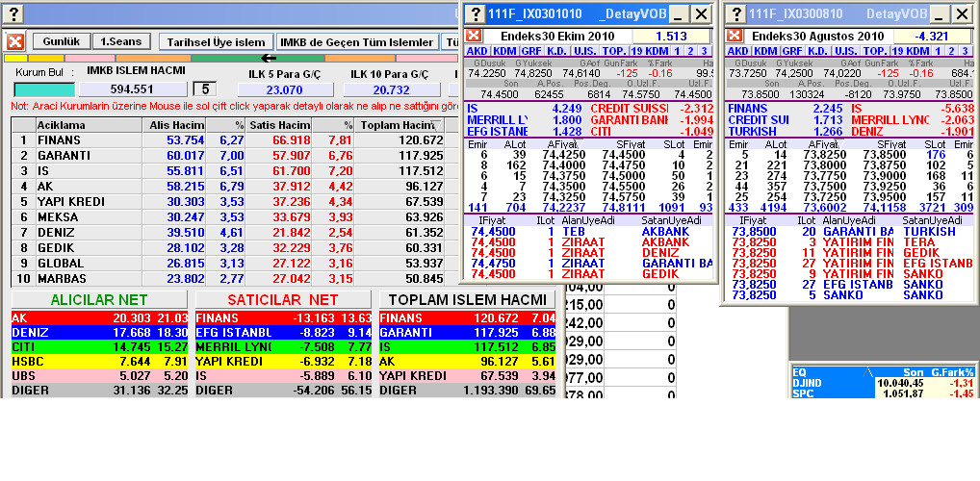Open IMKB de Geçen Tüm Islemler
Screen dimensions: 980x481
(356, 42)
